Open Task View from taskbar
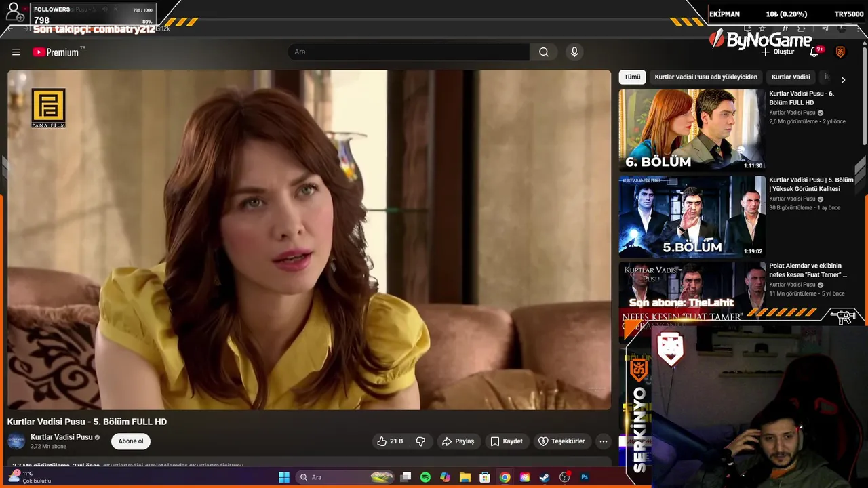 click(406, 477)
